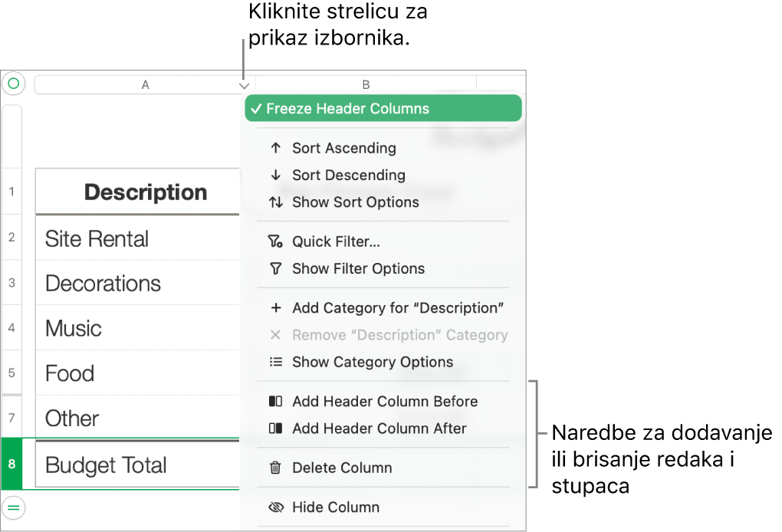Toggle the Freeze Header Columns checkmark
The height and width of the screenshot is (532, 782).
[255, 109]
